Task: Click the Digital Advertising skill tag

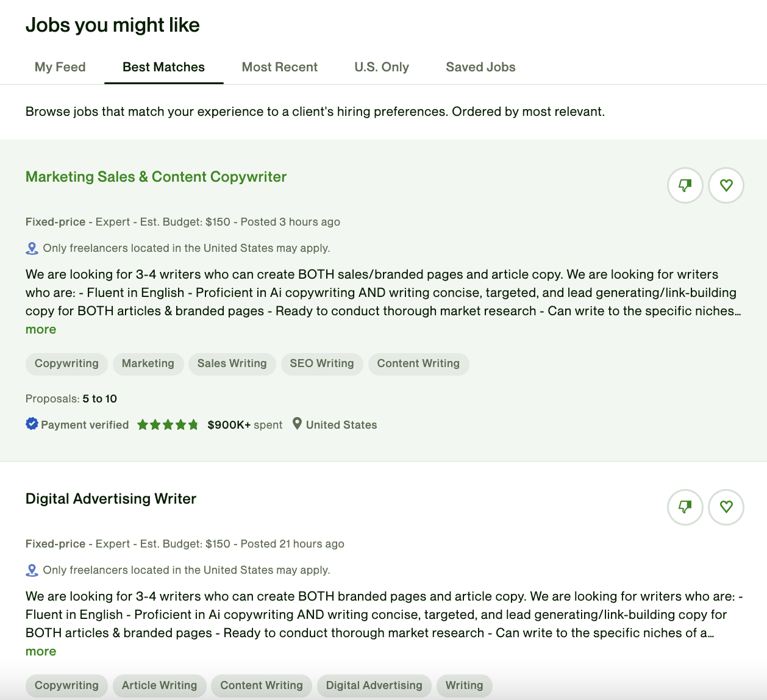Action: click(374, 685)
